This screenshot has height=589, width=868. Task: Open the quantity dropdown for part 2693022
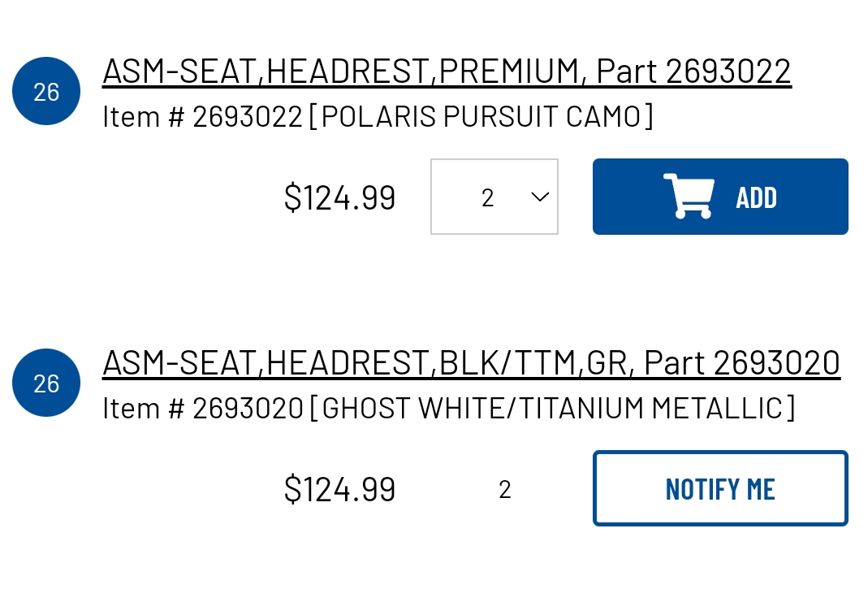click(494, 197)
